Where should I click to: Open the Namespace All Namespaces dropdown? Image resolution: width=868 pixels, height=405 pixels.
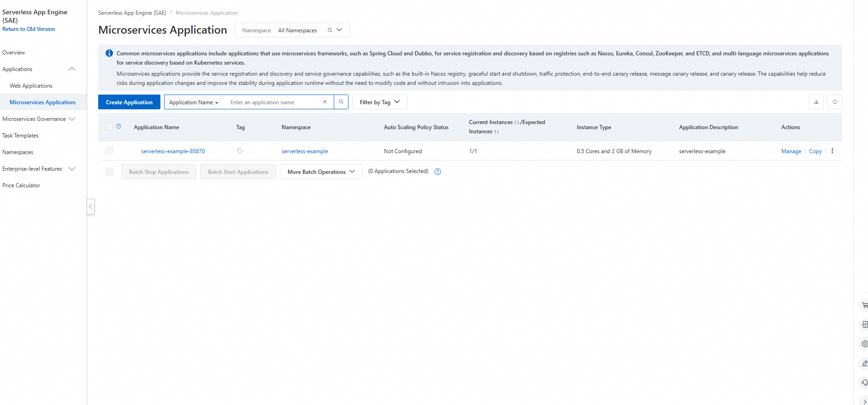coord(292,30)
